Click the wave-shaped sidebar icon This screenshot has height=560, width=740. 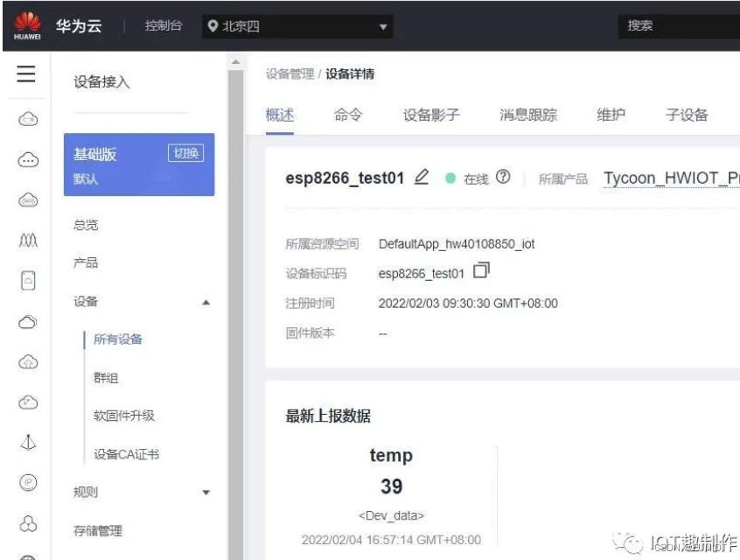point(28,241)
